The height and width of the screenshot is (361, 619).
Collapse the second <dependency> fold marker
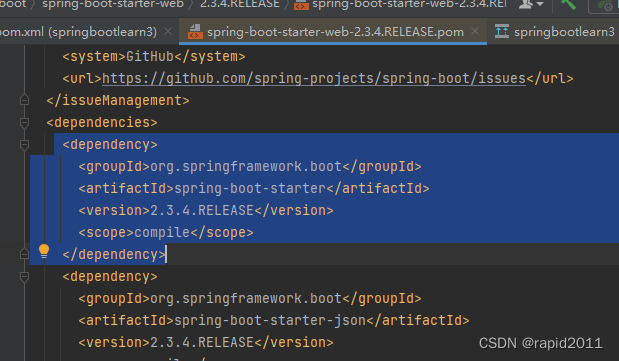click(24, 276)
